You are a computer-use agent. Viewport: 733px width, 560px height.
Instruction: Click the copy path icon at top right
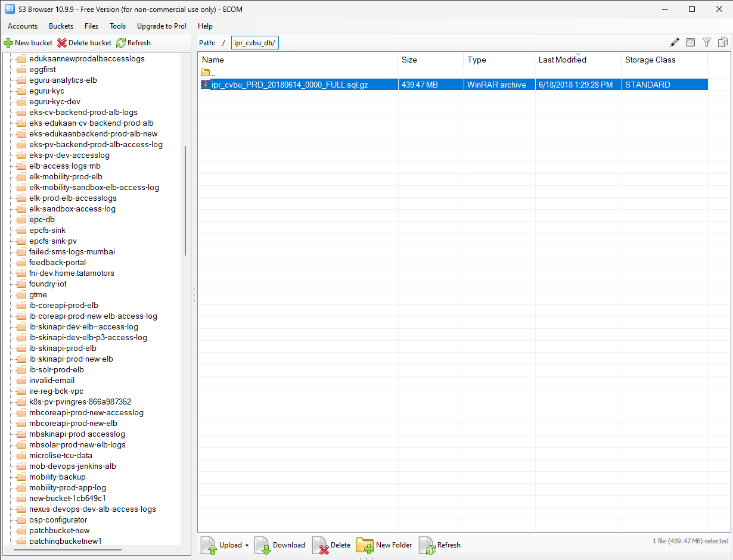pos(723,42)
